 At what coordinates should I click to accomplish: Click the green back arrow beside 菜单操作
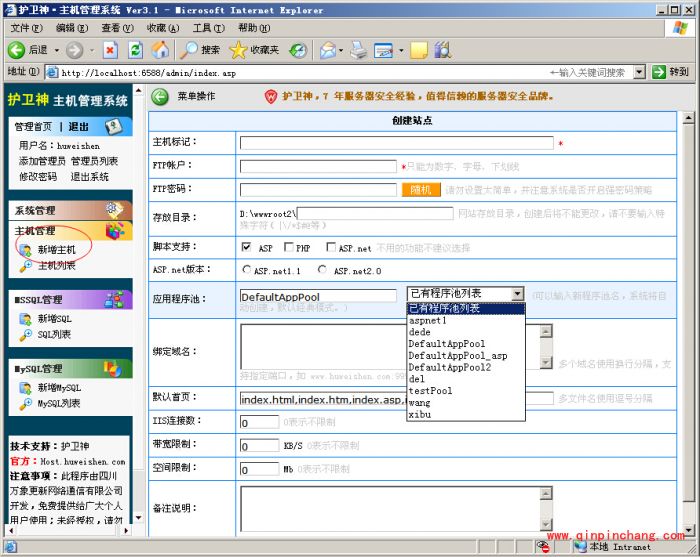tap(160, 97)
